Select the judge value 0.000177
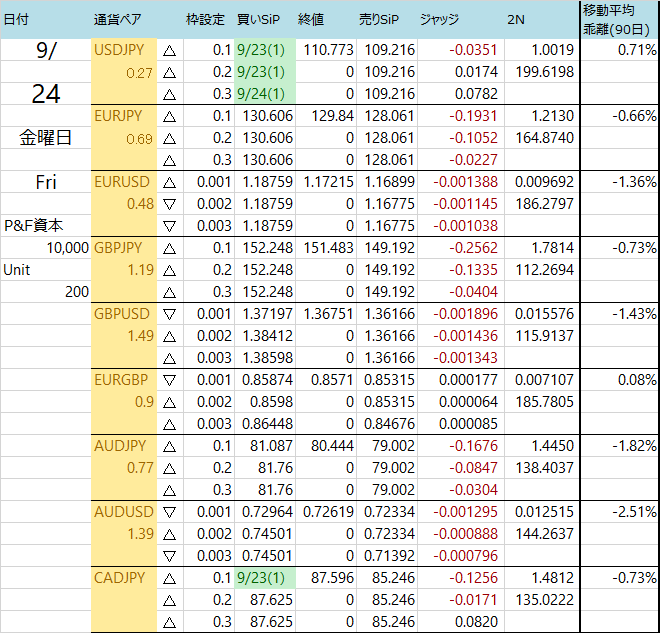Image resolution: width=660 pixels, height=633 pixels. 468,380
